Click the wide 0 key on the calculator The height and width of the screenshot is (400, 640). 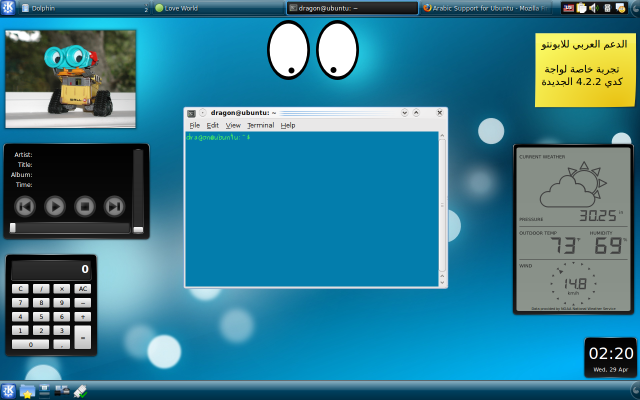pyautogui.click(x=31, y=344)
